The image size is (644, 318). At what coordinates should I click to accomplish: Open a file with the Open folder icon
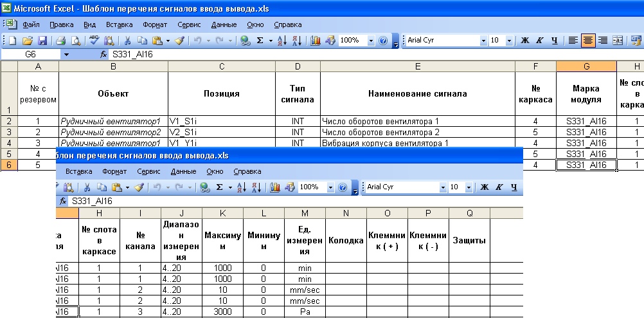click(27, 41)
